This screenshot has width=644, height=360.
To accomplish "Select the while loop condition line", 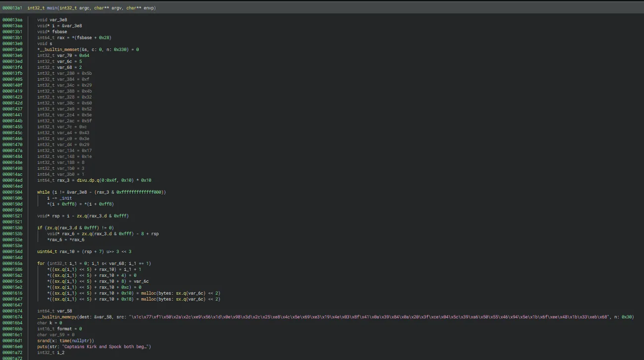I will tap(102, 192).
